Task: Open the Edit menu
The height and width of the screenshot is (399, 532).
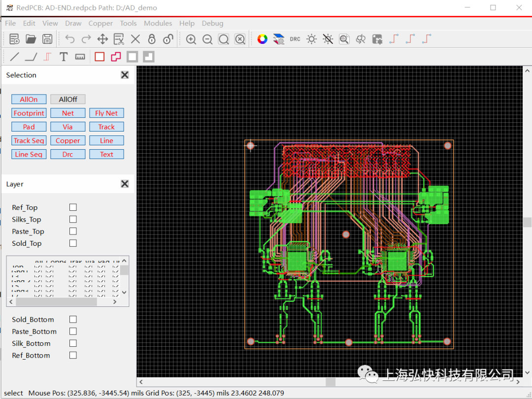Action: pos(29,23)
